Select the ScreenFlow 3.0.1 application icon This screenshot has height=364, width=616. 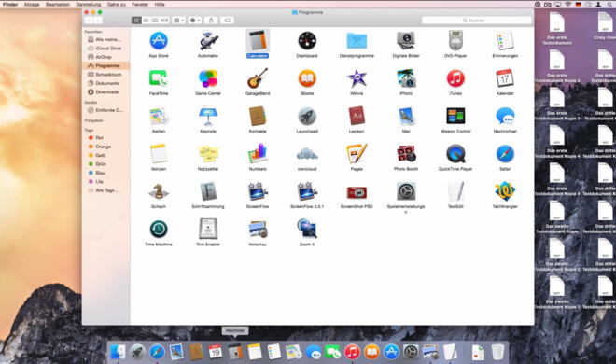307,191
